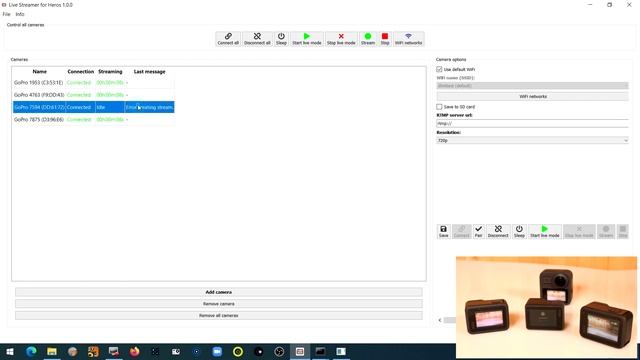Save camera options with the floppy Save icon
The width and height of the screenshot is (640, 360).
click(x=444, y=231)
